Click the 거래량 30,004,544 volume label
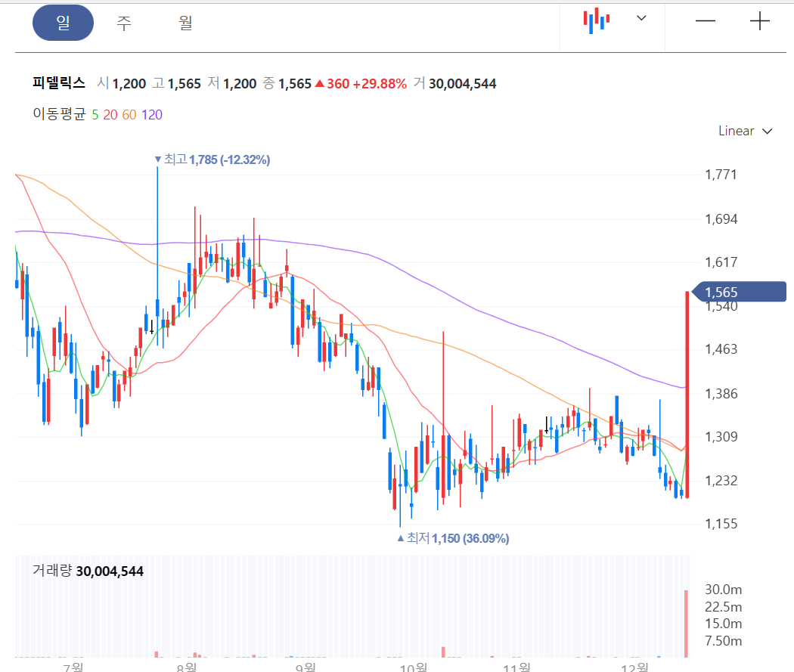This screenshot has height=672, width=794. (x=88, y=571)
